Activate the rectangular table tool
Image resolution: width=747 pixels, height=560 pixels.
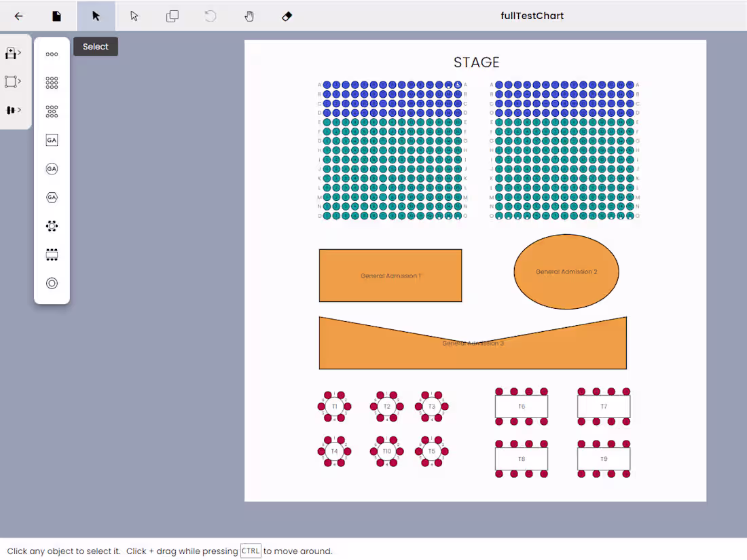tap(52, 255)
